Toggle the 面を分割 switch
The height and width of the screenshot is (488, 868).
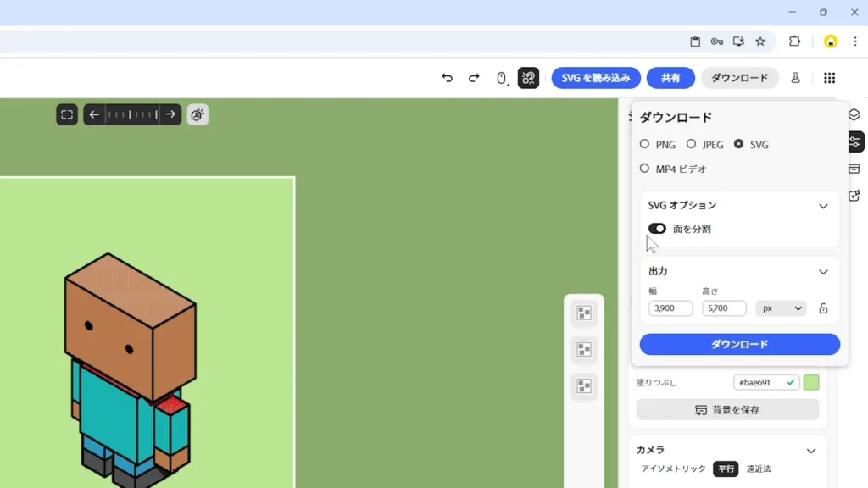[657, 229]
